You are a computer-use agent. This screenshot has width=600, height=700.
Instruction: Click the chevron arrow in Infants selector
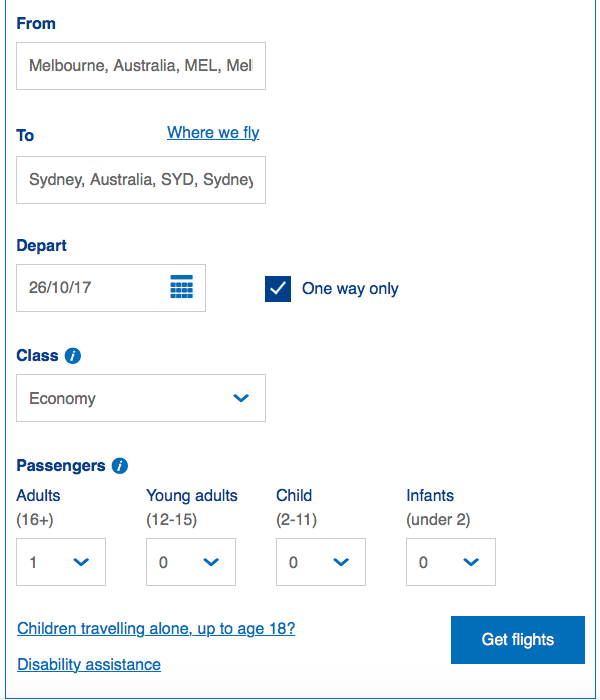pos(471,562)
